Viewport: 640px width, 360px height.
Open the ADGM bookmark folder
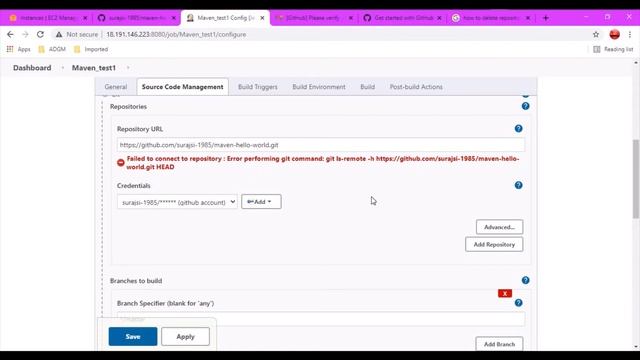point(52,49)
